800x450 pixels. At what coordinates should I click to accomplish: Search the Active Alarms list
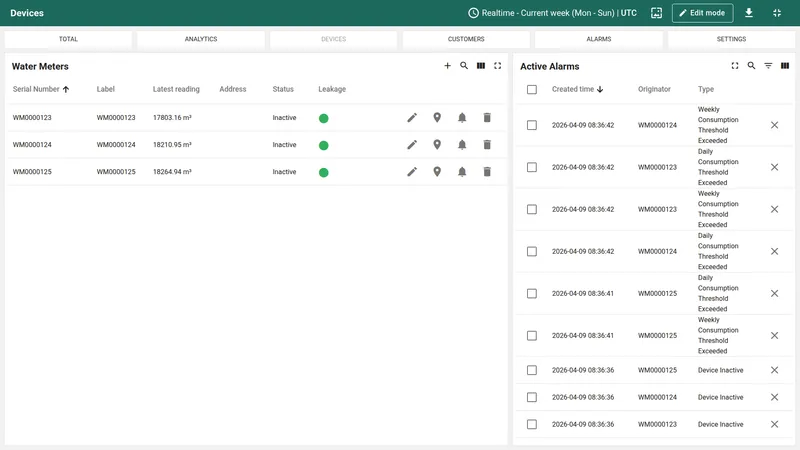(x=752, y=66)
